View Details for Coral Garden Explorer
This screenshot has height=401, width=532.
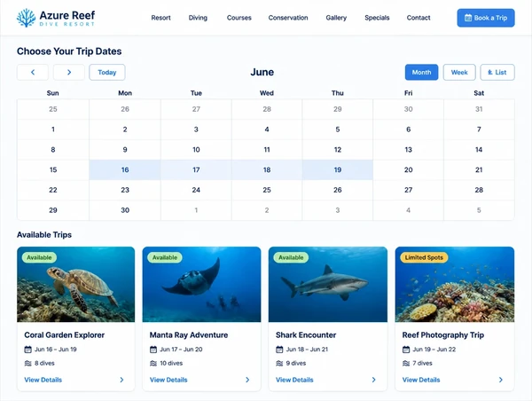[43, 380]
